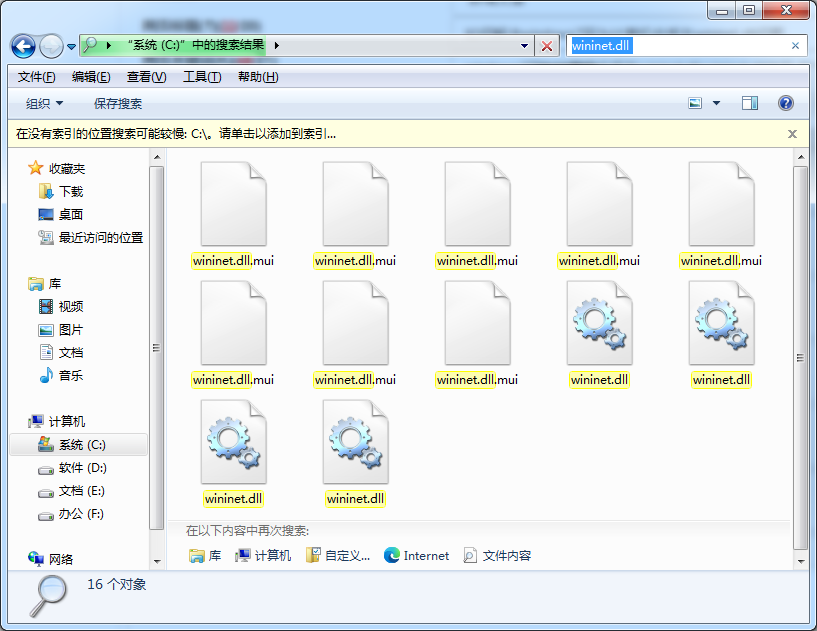Search again in Internet with Edge icon
Image resolution: width=817 pixels, height=631 pixels.
click(416, 556)
